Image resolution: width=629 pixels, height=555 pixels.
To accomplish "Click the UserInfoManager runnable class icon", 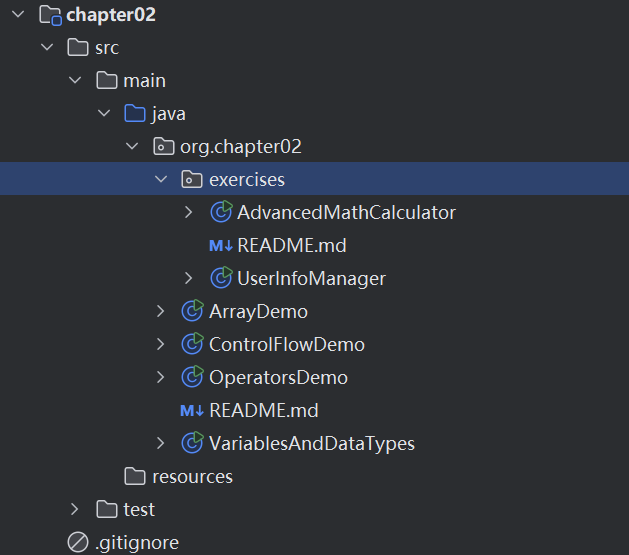I will pyautogui.click(x=221, y=278).
